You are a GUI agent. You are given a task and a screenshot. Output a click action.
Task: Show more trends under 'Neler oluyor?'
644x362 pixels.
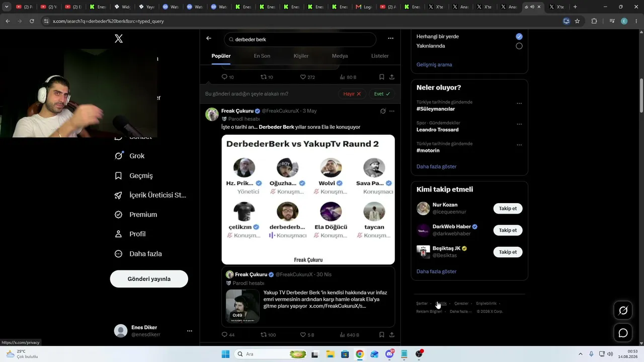coord(437,166)
